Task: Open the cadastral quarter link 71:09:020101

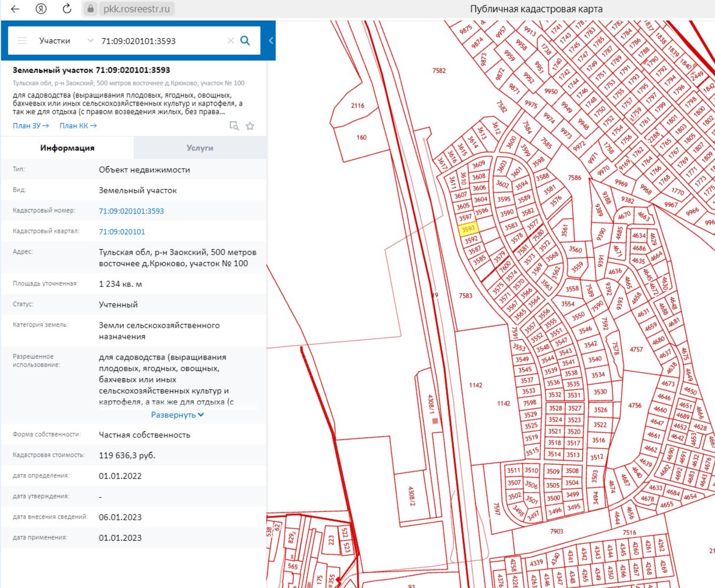Action: pos(122,232)
